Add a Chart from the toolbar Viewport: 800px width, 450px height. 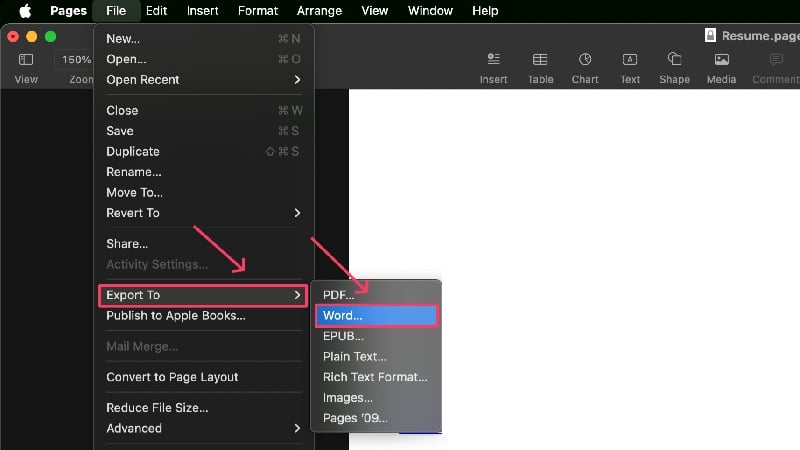tap(585, 59)
